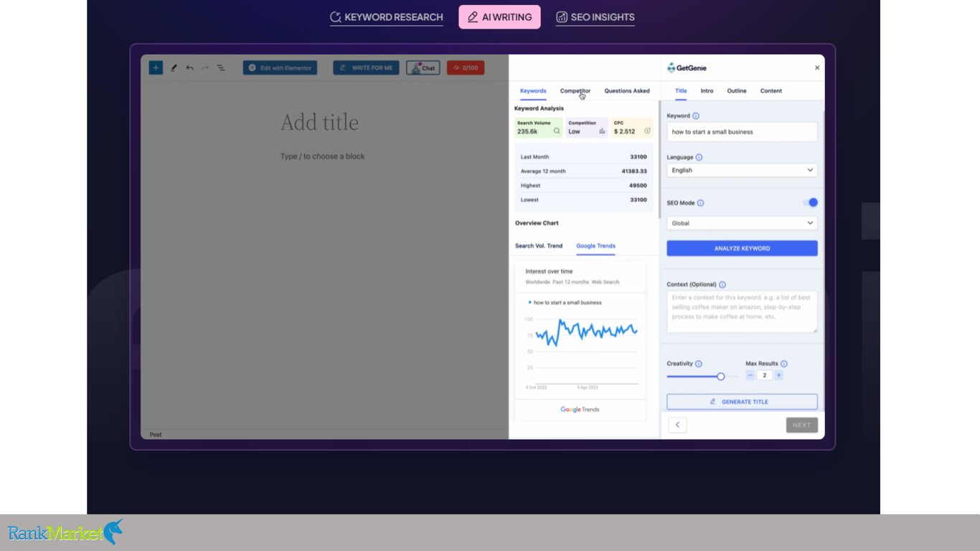980x551 pixels.
Task: Open the KEYWORD RESEARCH section tab
Action: (x=387, y=17)
